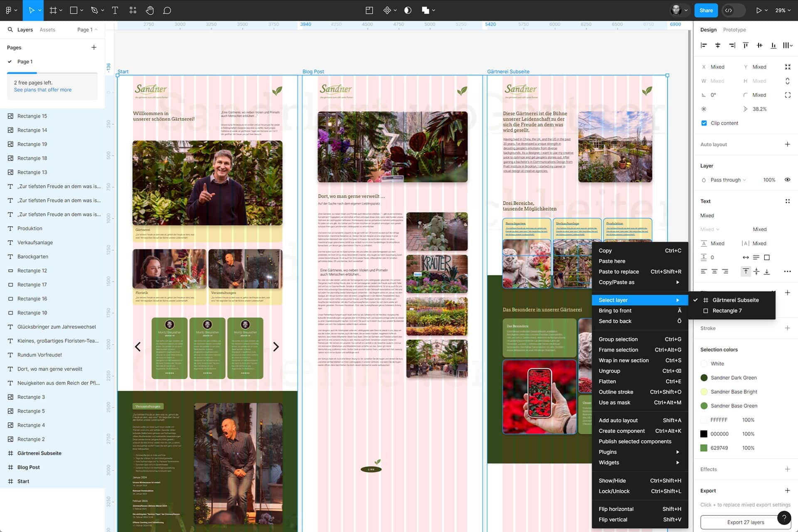Toggle the Prototype tab in panel
Image resolution: width=798 pixels, height=532 pixels.
734,29
